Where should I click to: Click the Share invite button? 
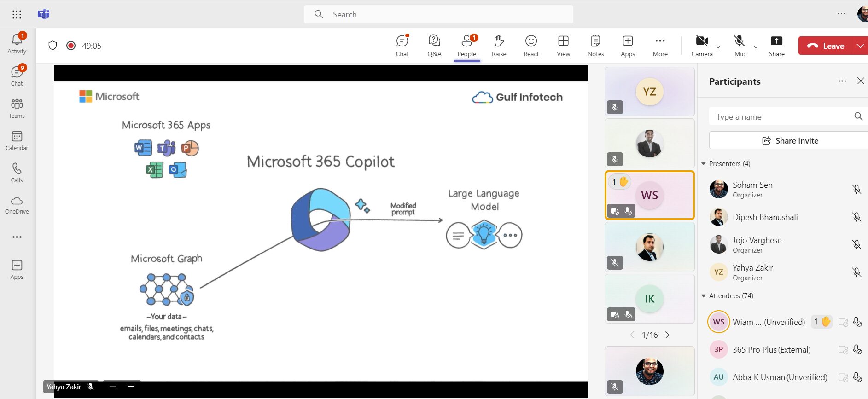pyautogui.click(x=790, y=140)
